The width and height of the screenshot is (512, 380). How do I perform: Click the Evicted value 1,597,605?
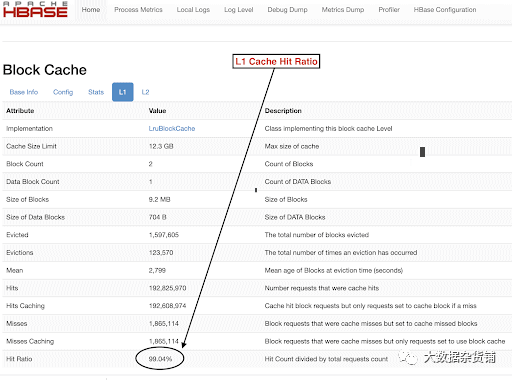pyautogui.click(x=164, y=235)
